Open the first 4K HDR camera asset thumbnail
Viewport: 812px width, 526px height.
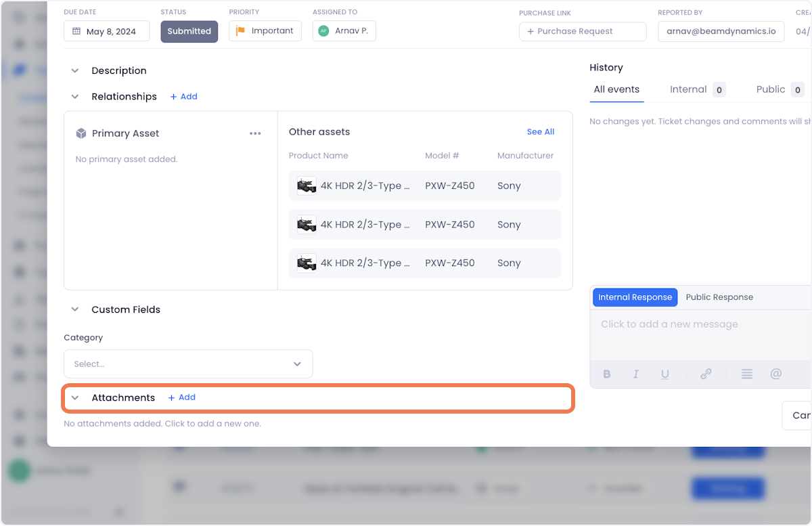(x=307, y=185)
